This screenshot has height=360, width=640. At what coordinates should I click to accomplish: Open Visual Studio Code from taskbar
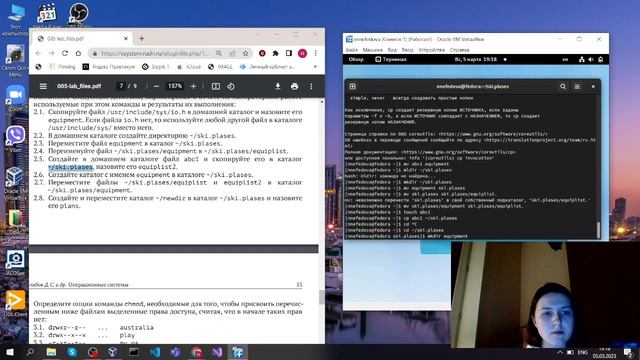(x=155, y=352)
